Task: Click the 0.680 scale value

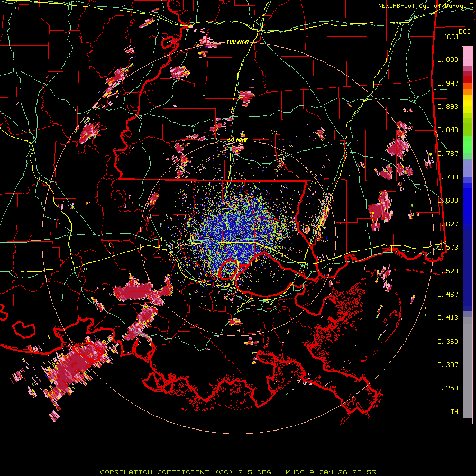Action: click(448, 200)
